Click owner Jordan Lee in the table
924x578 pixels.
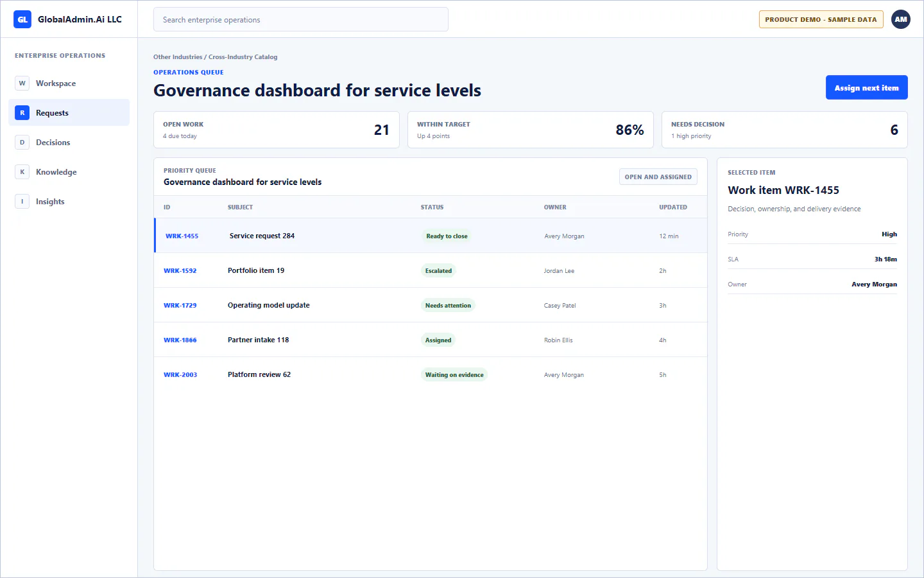[x=559, y=271]
